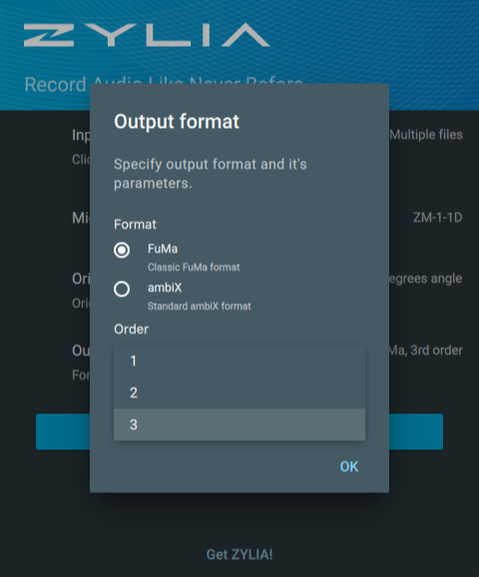
Task: Click the Multiple files setting value
Action: pyautogui.click(x=426, y=135)
